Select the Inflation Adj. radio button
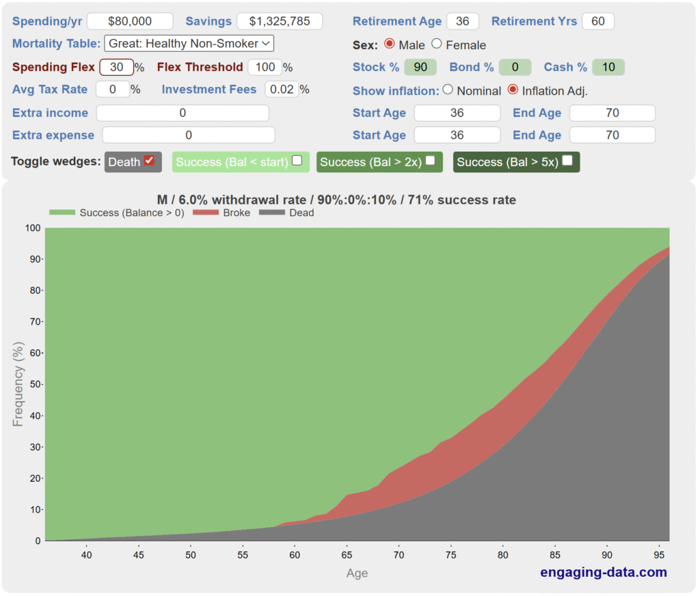The width and height of the screenshot is (700, 596). [x=513, y=90]
